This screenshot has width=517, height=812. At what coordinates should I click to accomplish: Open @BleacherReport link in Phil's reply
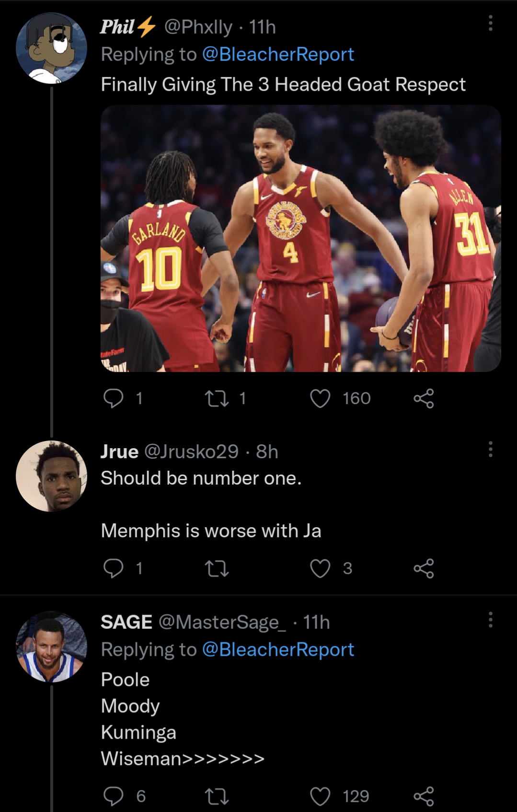(278, 55)
